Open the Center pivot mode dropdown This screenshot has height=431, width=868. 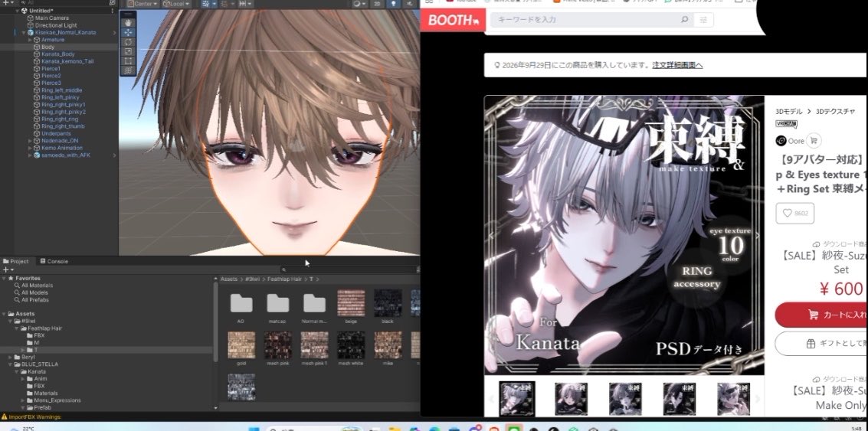pos(142,3)
